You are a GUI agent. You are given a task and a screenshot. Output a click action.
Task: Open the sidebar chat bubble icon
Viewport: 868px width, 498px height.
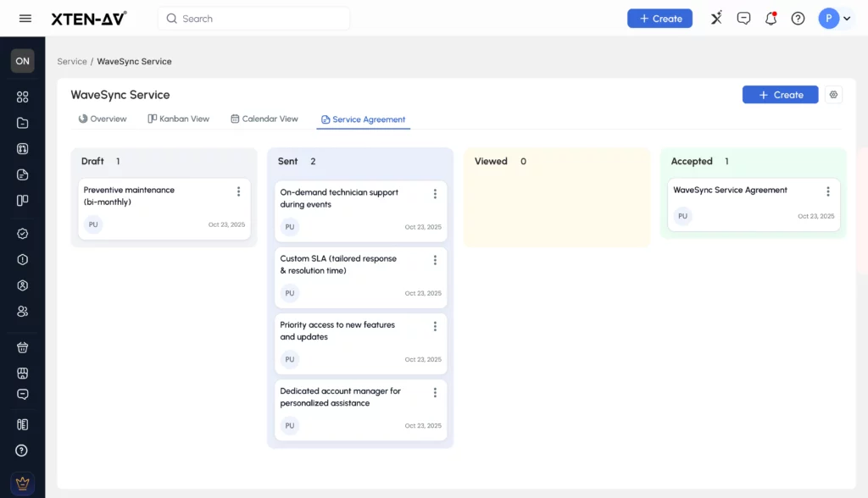coord(23,395)
